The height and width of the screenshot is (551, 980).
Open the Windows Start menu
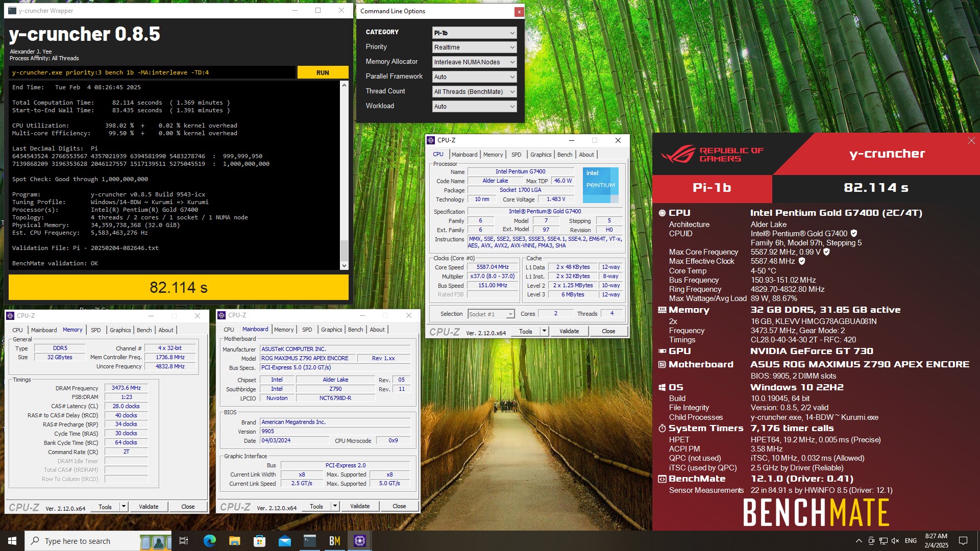pyautogui.click(x=12, y=541)
